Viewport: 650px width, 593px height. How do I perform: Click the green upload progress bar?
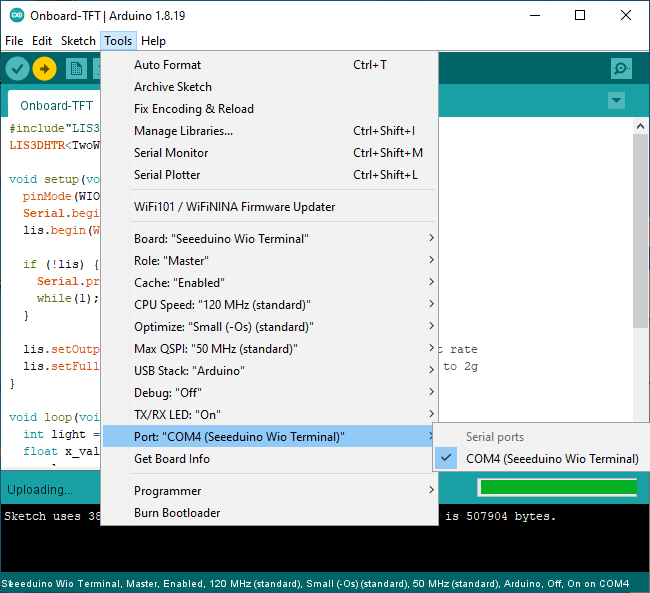558,487
